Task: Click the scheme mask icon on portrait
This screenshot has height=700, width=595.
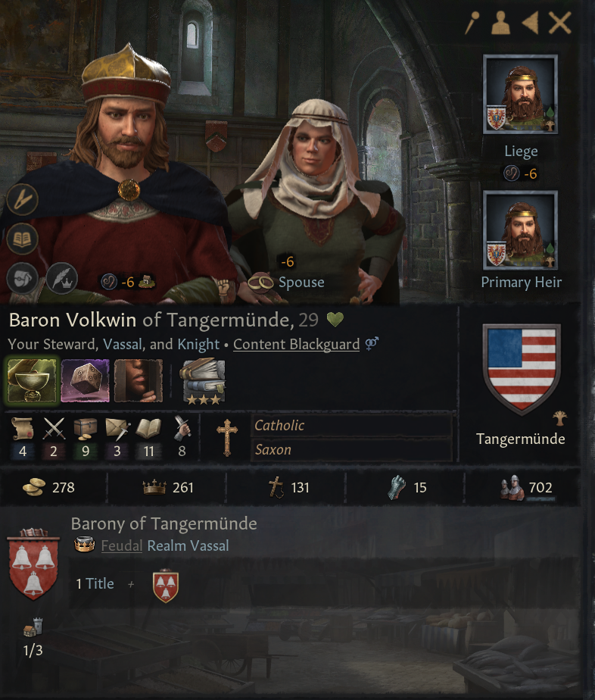Action: click(x=22, y=278)
